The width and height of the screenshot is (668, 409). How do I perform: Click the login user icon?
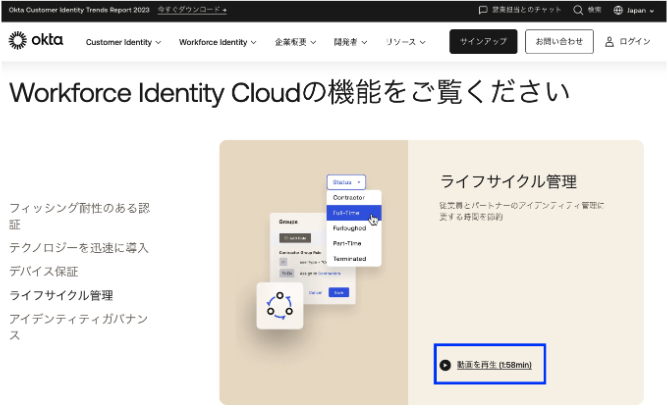tap(609, 42)
